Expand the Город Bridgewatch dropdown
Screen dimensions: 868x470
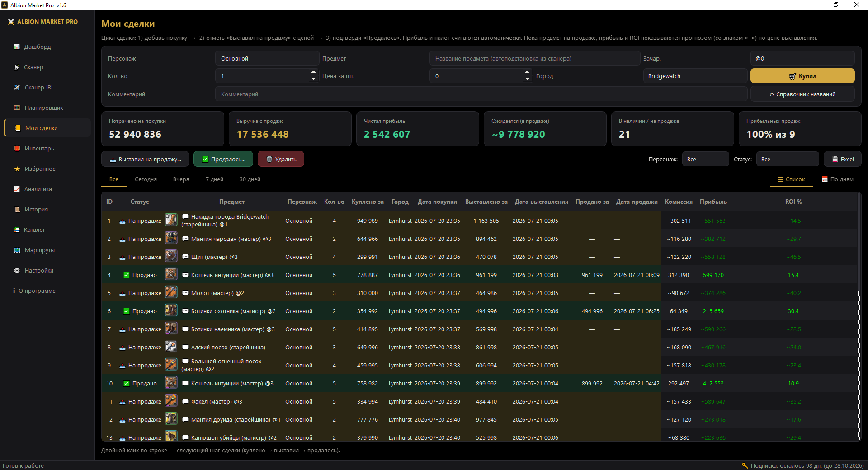coord(695,76)
